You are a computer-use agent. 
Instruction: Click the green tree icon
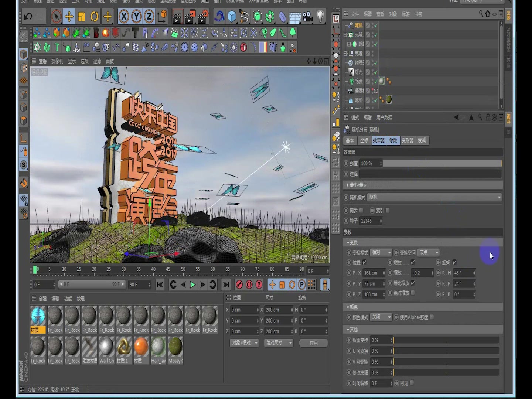coord(293,33)
